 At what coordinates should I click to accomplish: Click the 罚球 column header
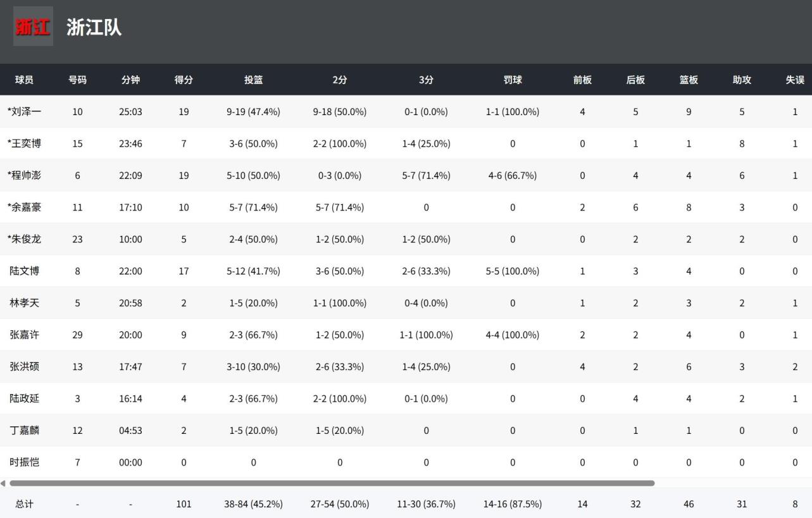(x=513, y=80)
